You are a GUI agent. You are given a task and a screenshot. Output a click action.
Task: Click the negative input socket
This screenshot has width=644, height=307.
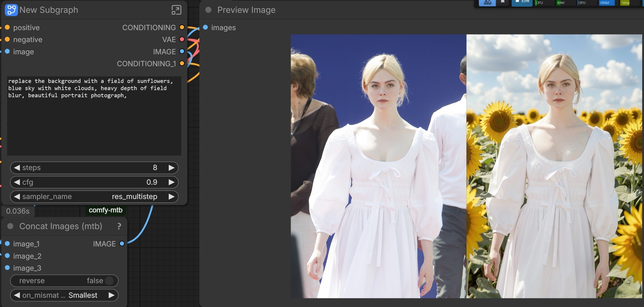[x=7, y=39]
